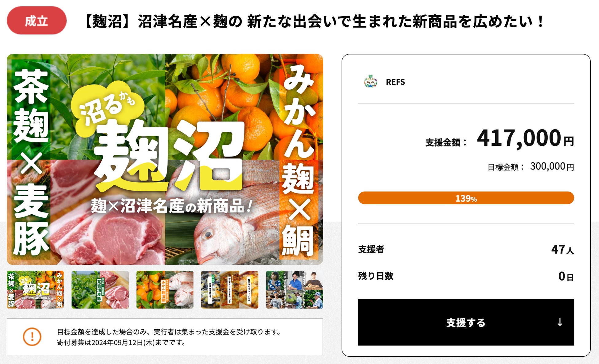Click the 支援者 47人 supporters count

pyautogui.click(x=466, y=249)
